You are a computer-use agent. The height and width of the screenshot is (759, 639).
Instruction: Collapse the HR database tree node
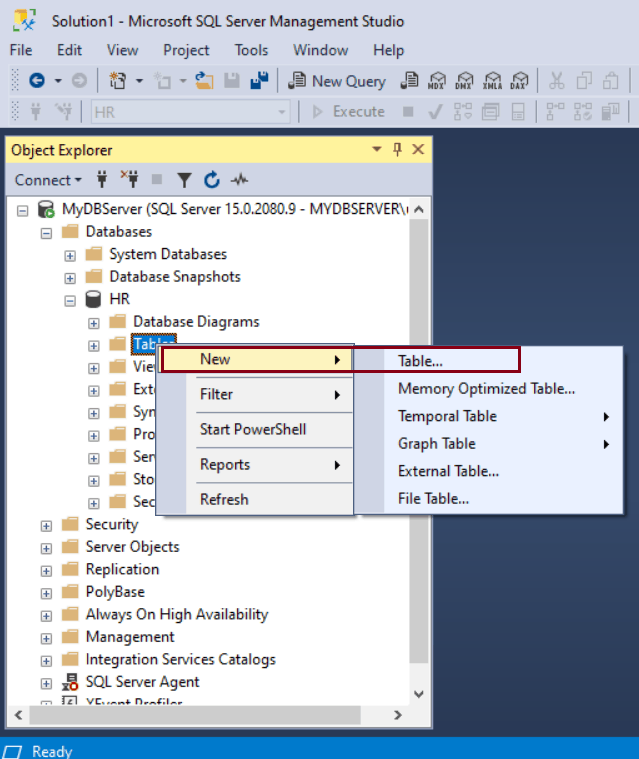[70, 299]
